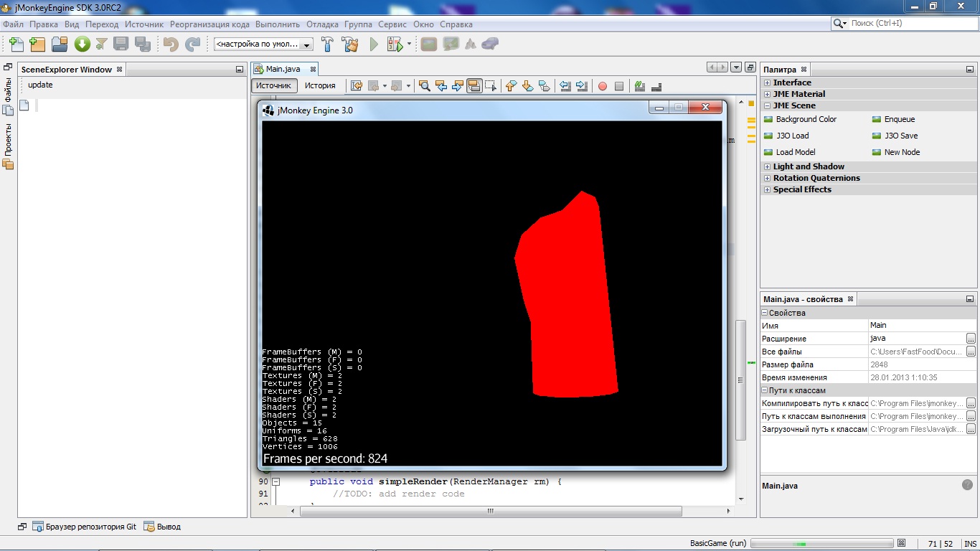The width and height of the screenshot is (980, 551).
Task: Build the project with the hammer icon
Action: [328, 44]
